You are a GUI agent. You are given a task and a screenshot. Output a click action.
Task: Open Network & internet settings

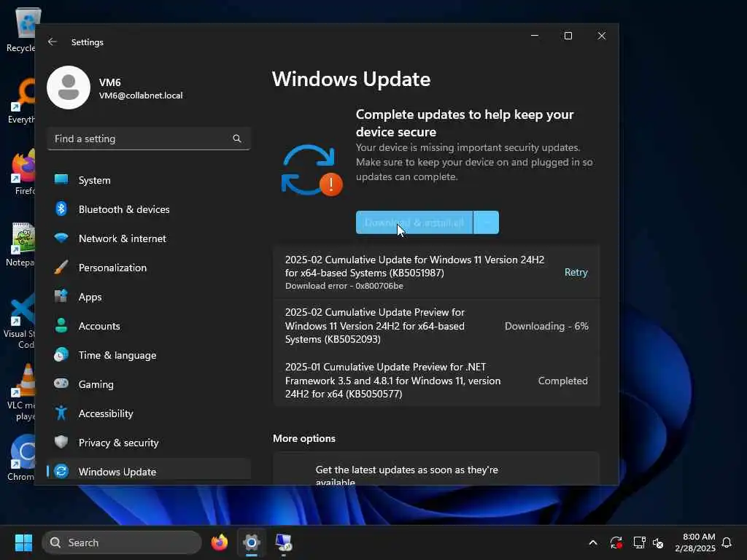coord(149,238)
